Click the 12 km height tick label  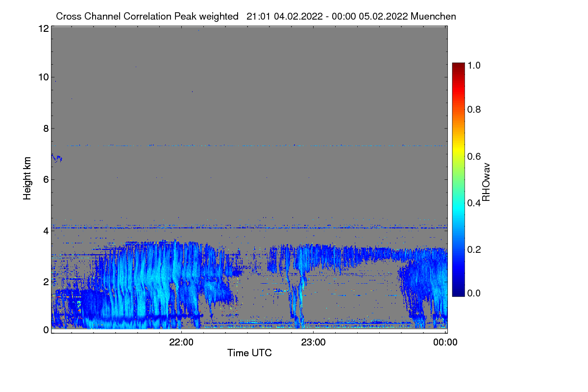[x=43, y=28]
